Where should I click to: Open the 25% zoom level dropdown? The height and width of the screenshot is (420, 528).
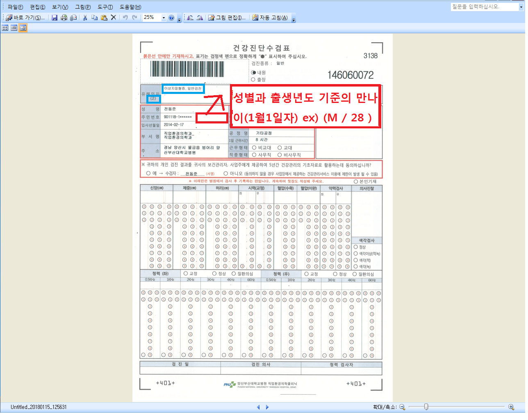(164, 18)
